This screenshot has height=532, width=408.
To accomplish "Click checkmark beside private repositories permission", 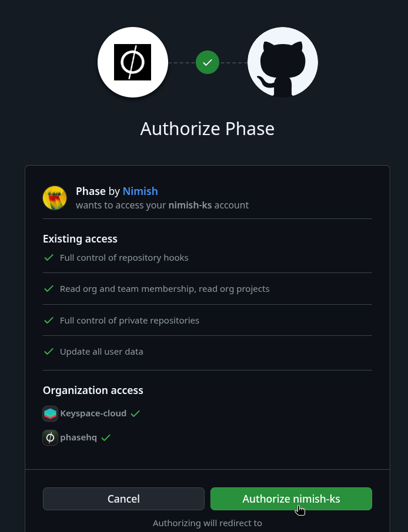I will [49, 320].
